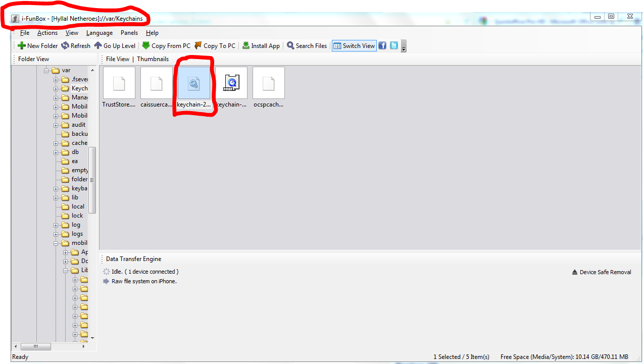
Task: Expand the audit folder node
Action: pyautogui.click(x=56, y=125)
